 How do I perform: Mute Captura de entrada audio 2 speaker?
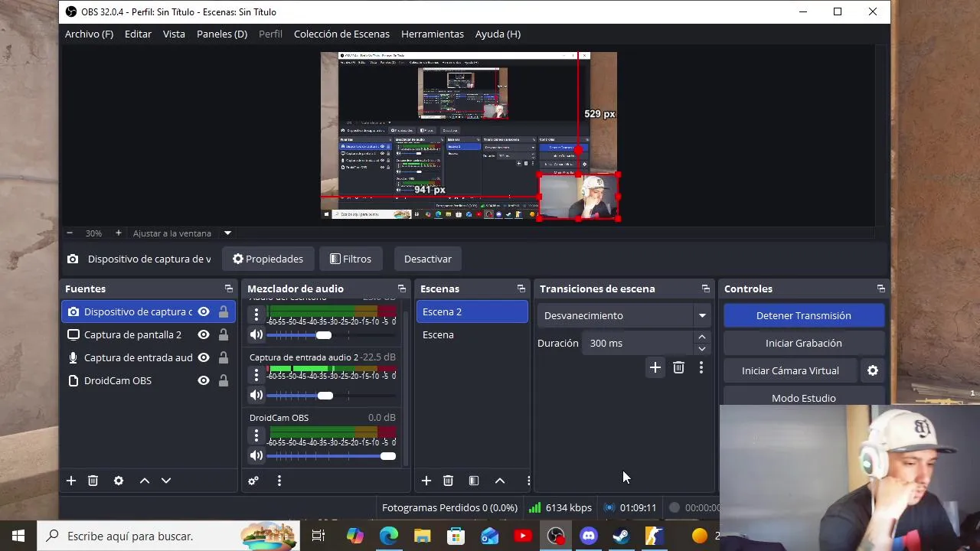coord(256,395)
